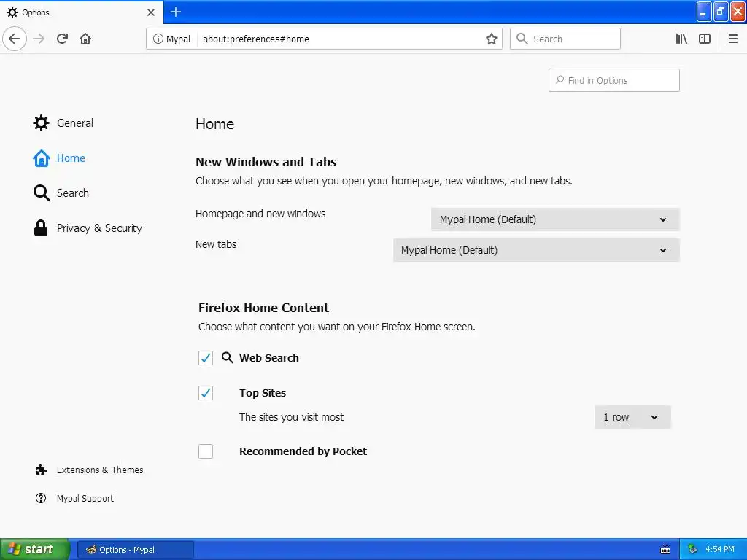
Task: Open a new tab with plus button
Action: click(x=176, y=12)
